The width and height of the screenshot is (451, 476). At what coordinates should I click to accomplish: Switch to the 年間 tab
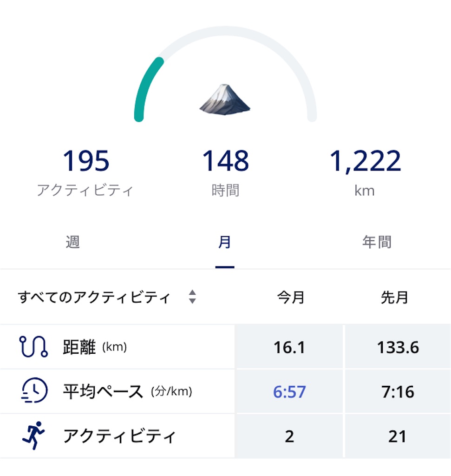(377, 242)
